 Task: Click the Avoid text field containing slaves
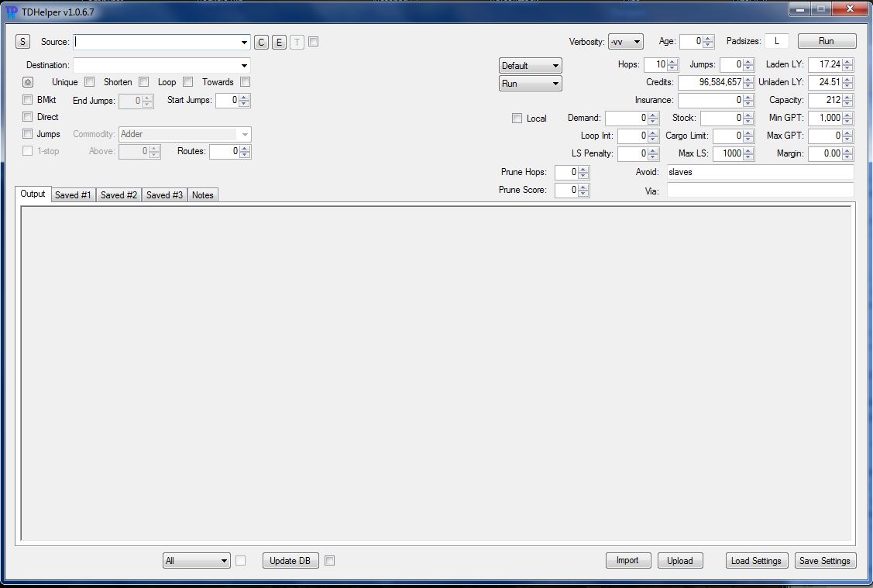pos(759,172)
